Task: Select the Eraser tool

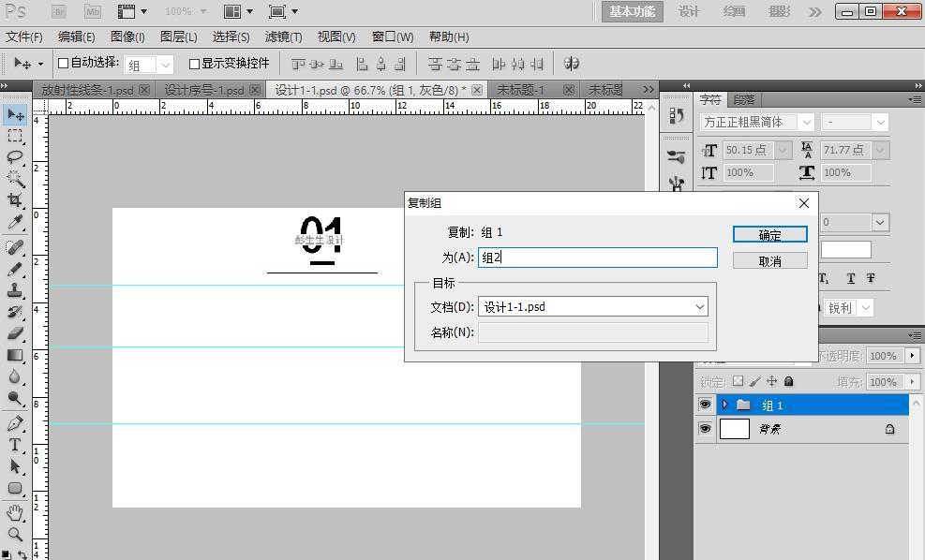Action: click(15, 332)
